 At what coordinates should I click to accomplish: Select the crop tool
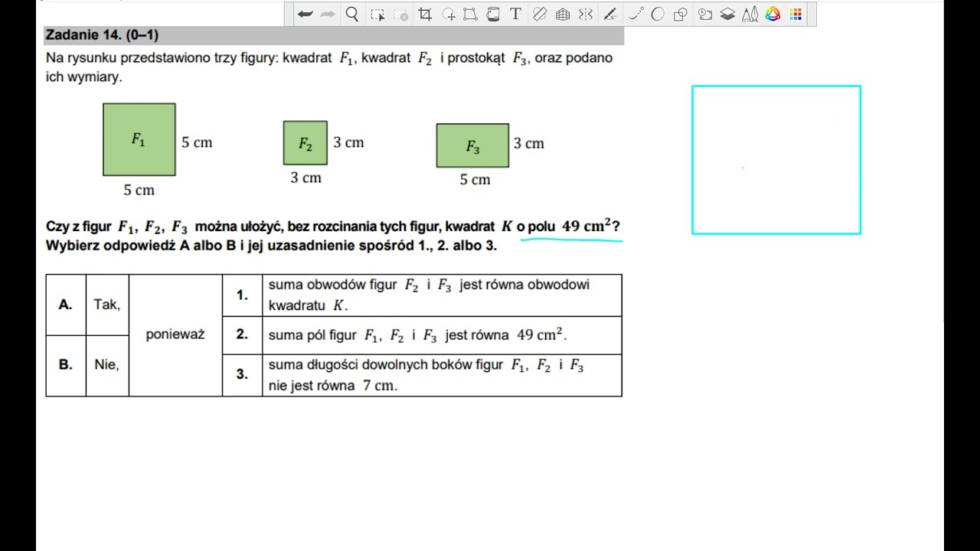[x=425, y=14]
